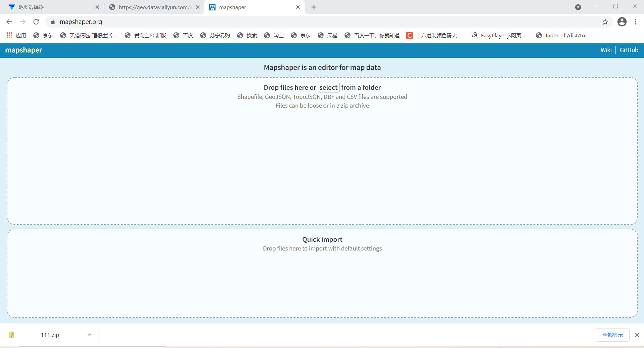Open the Chrome profile avatar menu
The image size is (644, 348).
click(x=622, y=22)
